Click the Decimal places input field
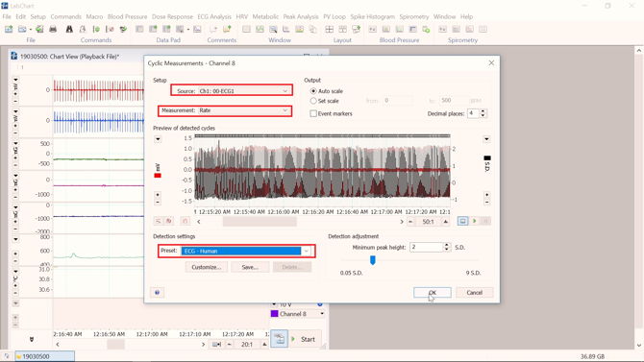644x362 pixels. coord(473,113)
